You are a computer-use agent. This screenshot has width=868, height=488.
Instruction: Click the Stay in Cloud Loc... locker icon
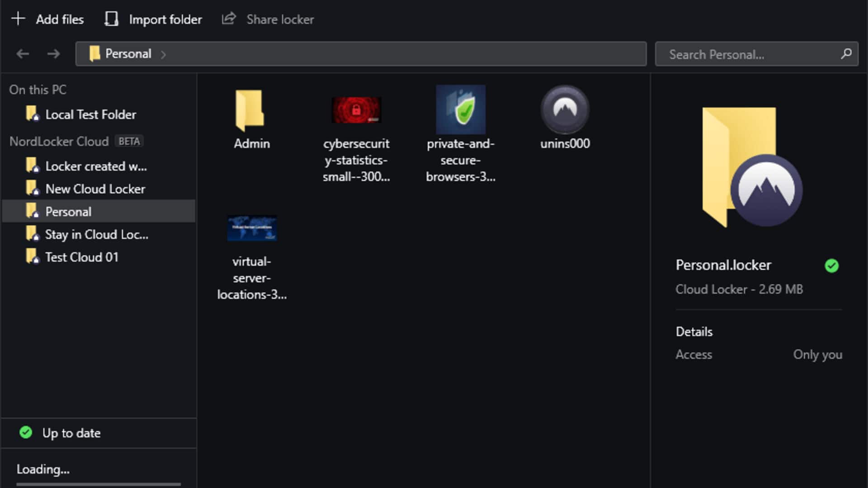click(33, 234)
